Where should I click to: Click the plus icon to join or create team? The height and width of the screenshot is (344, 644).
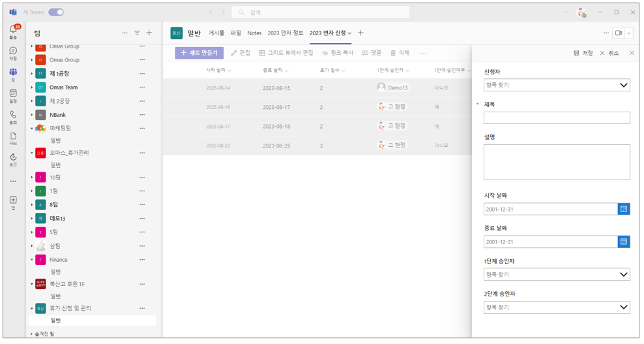click(x=149, y=33)
